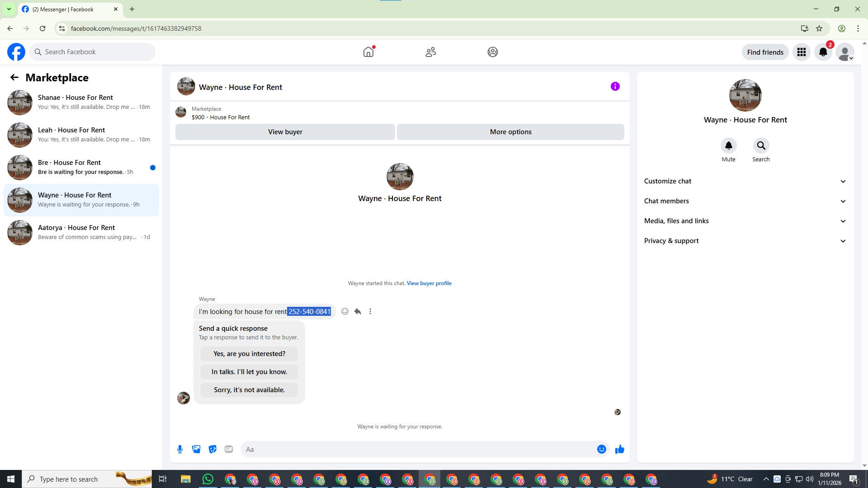This screenshot has width=868, height=488.
Task: Open File Explorer from the taskbar
Action: [186, 479]
